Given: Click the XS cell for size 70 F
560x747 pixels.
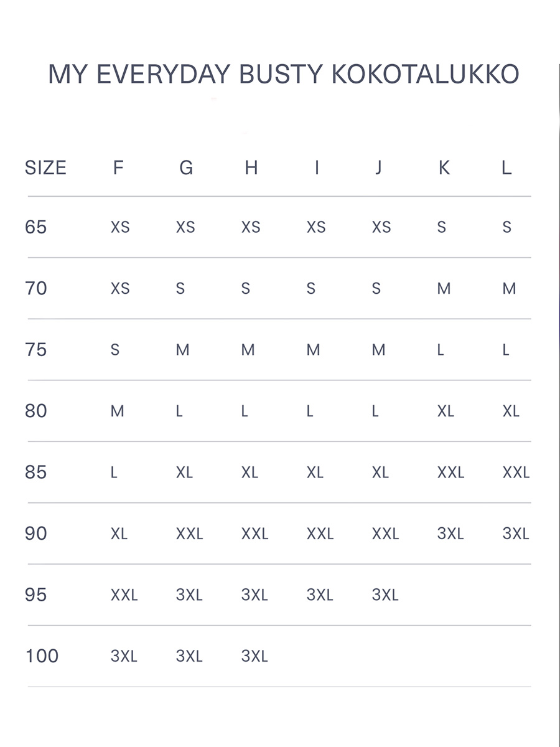Looking at the screenshot, I should click(120, 289).
